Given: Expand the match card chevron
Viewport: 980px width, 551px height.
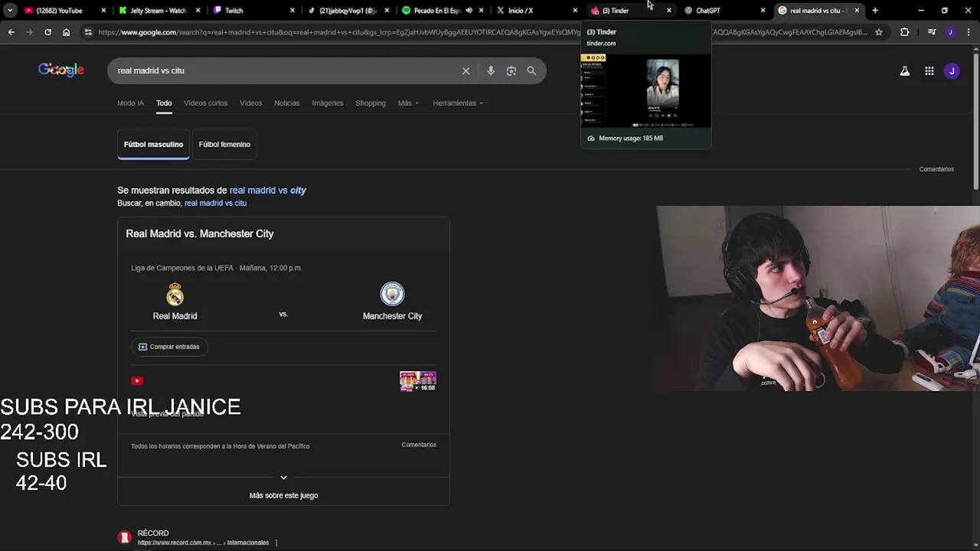Looking at the screenshot, I should point(283,478).
